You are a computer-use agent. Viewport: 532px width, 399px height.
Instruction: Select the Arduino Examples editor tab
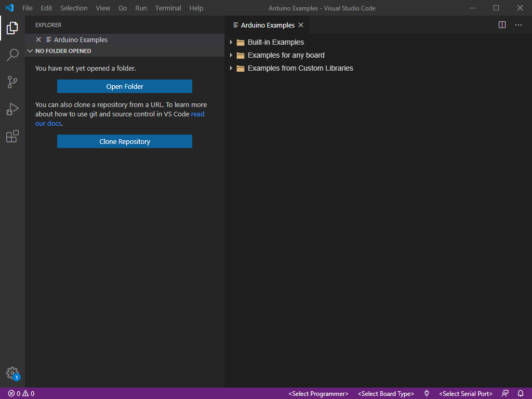click(x=267, y=25)
